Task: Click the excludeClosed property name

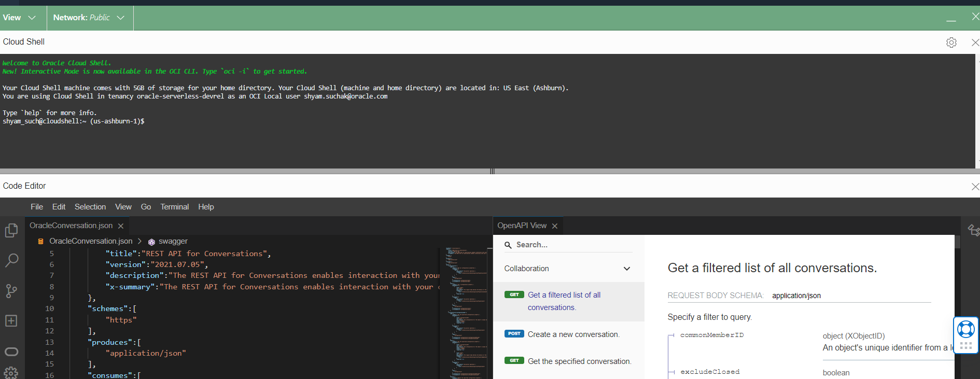Action: [710, 372]
